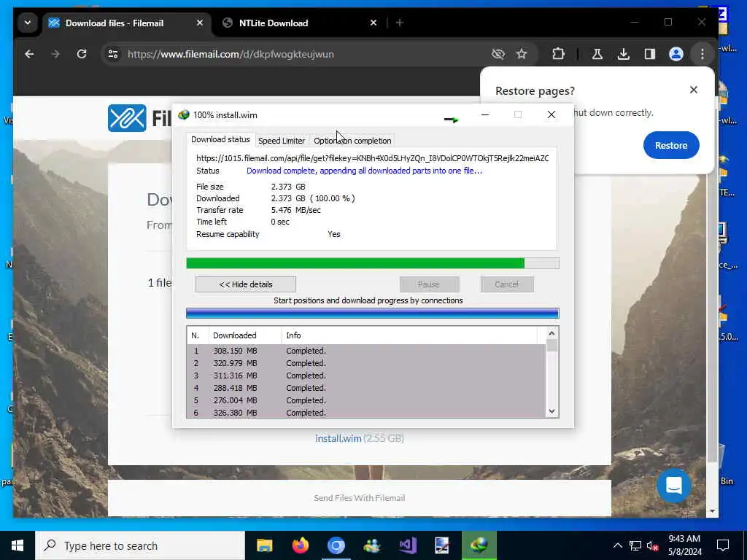This screenshot has height=560, width=747.
Task: Open the Chrome three-dot menu
Action: 703,54
